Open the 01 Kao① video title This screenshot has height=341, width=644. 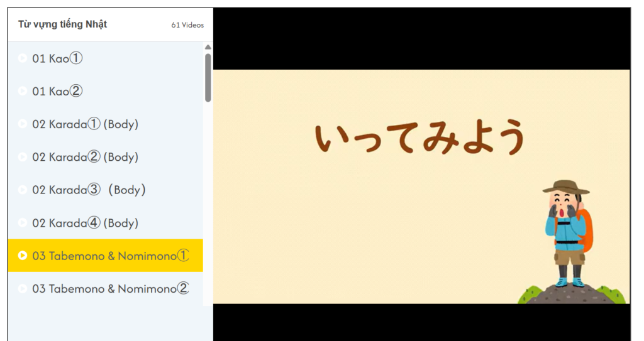[57, 58]
